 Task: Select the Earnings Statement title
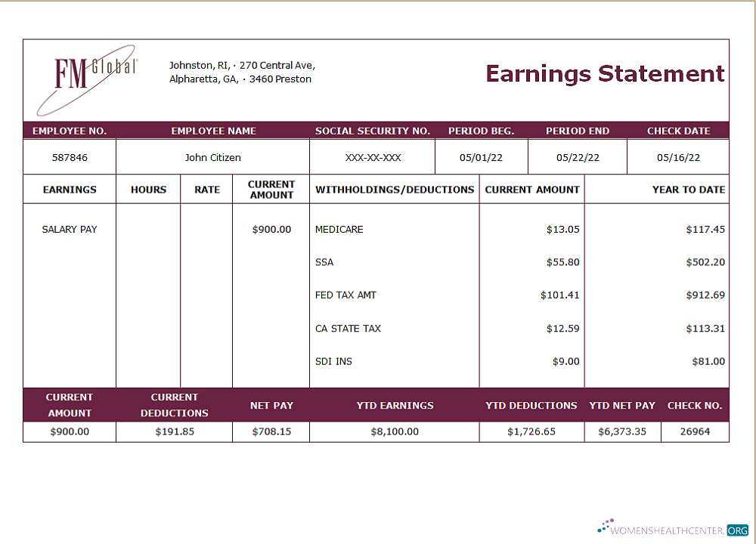click(x=605, y=74)
